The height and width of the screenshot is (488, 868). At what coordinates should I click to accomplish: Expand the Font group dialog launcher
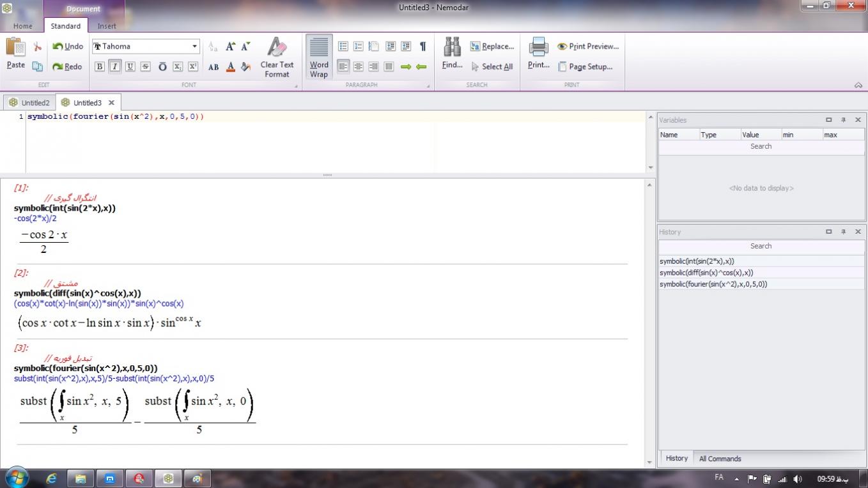(296, 86)
